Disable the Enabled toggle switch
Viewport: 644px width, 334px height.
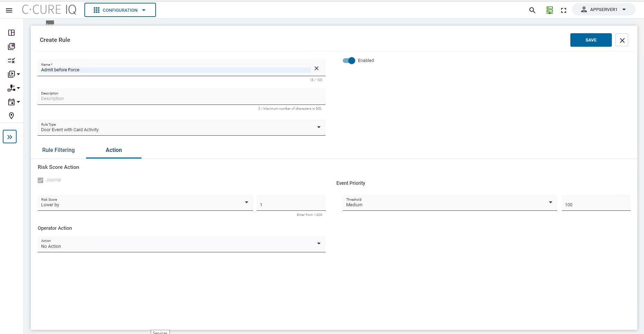[x=349, y=61]
